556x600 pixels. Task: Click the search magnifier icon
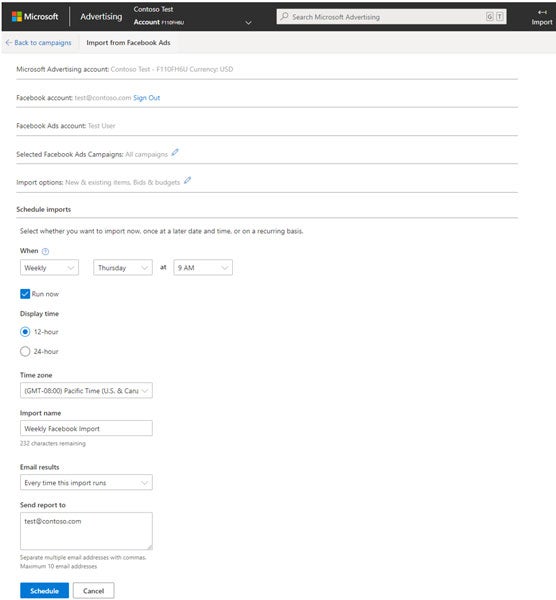click(x=284, y=16)
